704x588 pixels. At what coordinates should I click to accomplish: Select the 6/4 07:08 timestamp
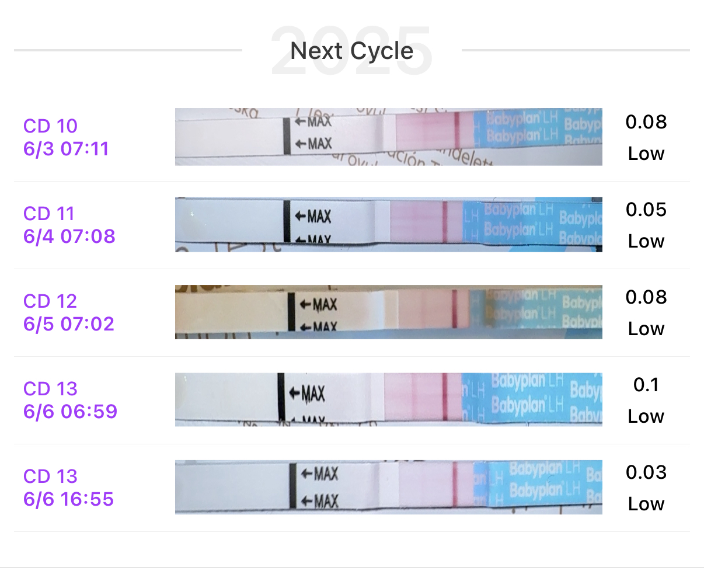pyautogui.click(x=69, y=236)
